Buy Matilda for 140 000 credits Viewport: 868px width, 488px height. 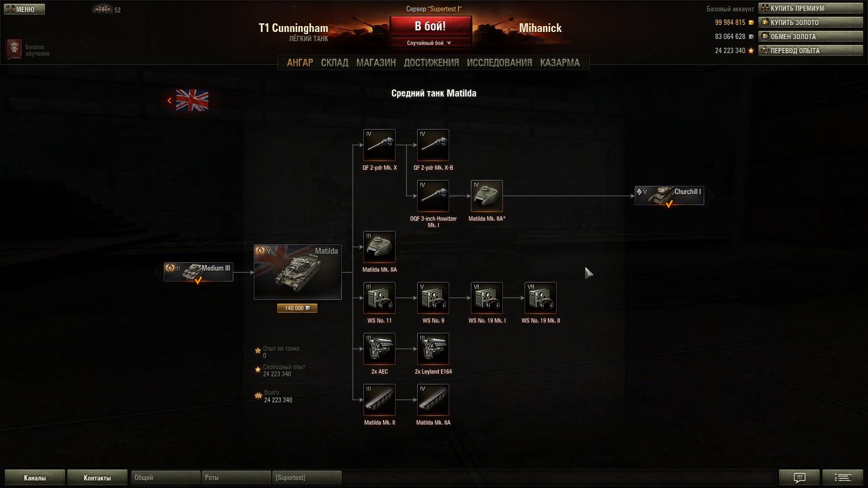click(297, 308)
